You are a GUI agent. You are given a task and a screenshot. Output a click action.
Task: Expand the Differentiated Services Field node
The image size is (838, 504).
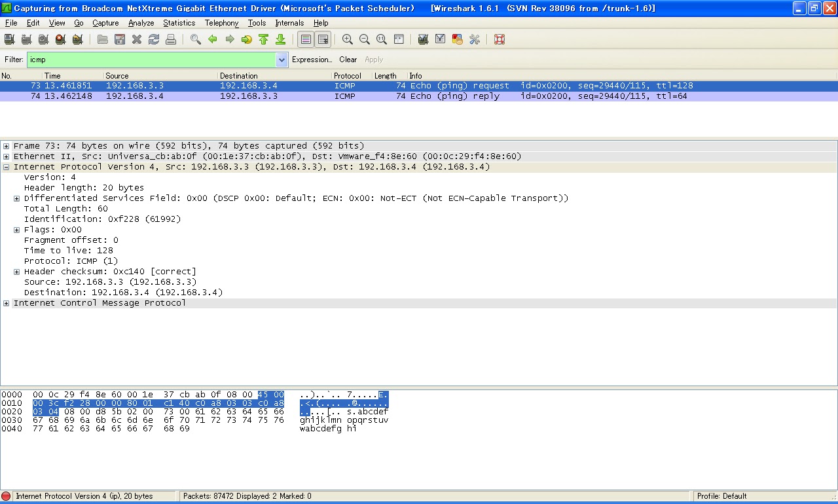pos(17,198)
